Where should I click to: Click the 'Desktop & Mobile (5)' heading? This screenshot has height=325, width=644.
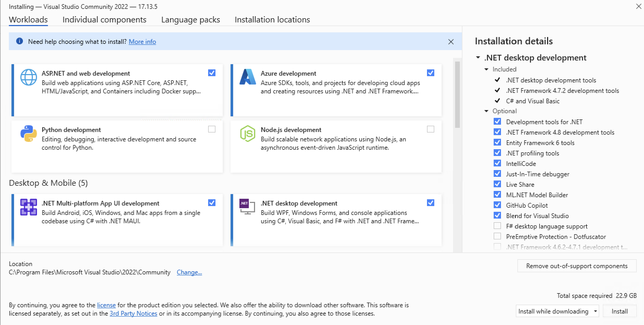pyautogui.click(x=48, y=183)
